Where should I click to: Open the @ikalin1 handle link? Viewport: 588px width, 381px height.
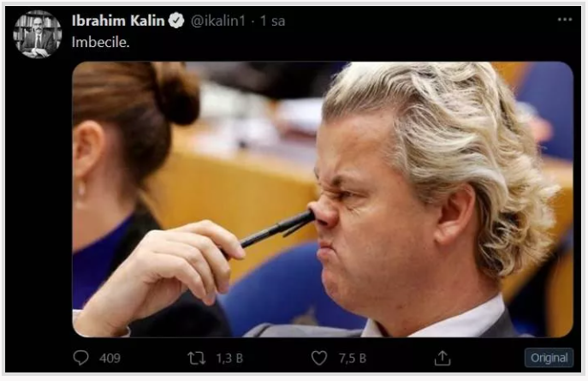tap(218, 21)
